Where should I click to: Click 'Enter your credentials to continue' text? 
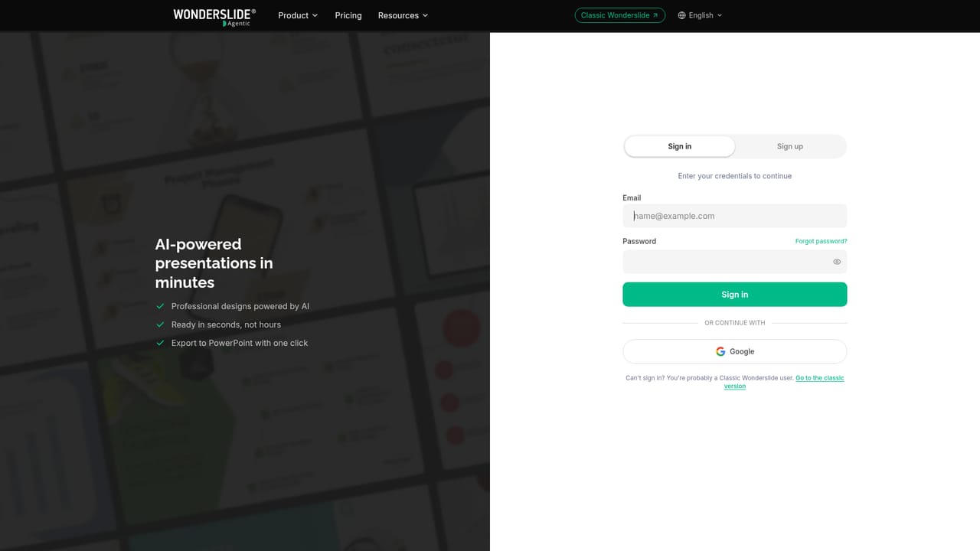(x=735, y=176)
